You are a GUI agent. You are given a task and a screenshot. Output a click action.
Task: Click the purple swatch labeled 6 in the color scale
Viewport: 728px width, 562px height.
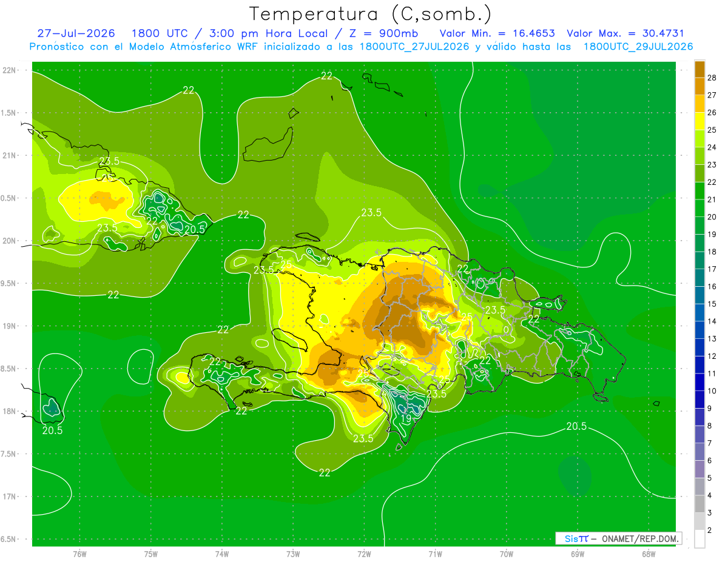(x=699, y=452)
